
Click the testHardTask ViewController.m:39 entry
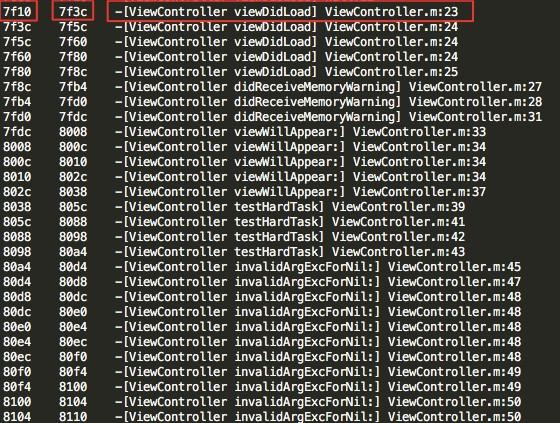click(x=290, y=207)
